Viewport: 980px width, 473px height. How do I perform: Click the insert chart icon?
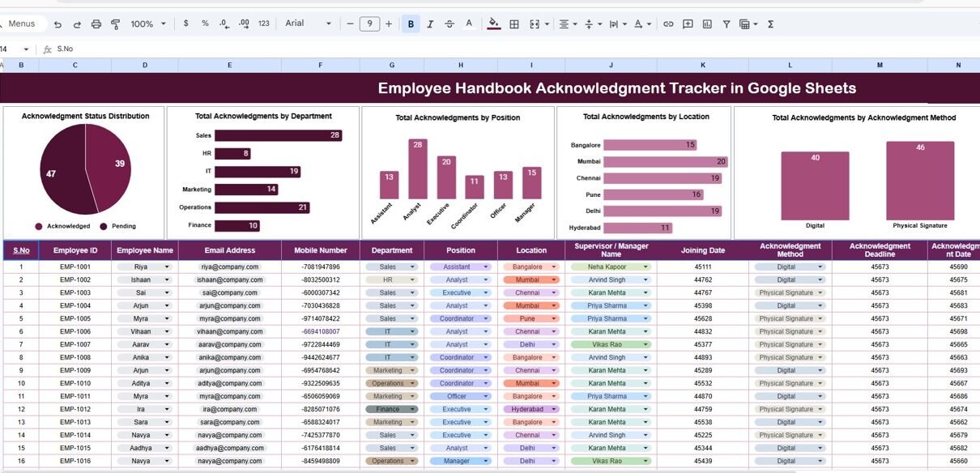707,24
